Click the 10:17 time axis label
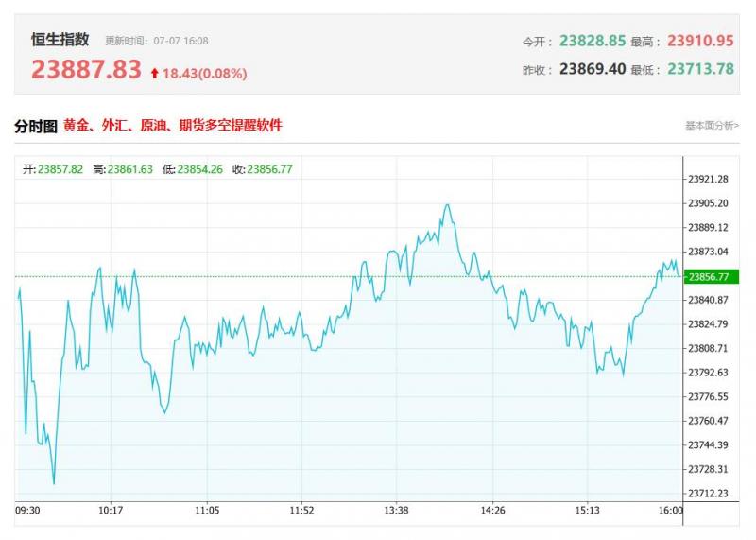 [x=111, y=511]
